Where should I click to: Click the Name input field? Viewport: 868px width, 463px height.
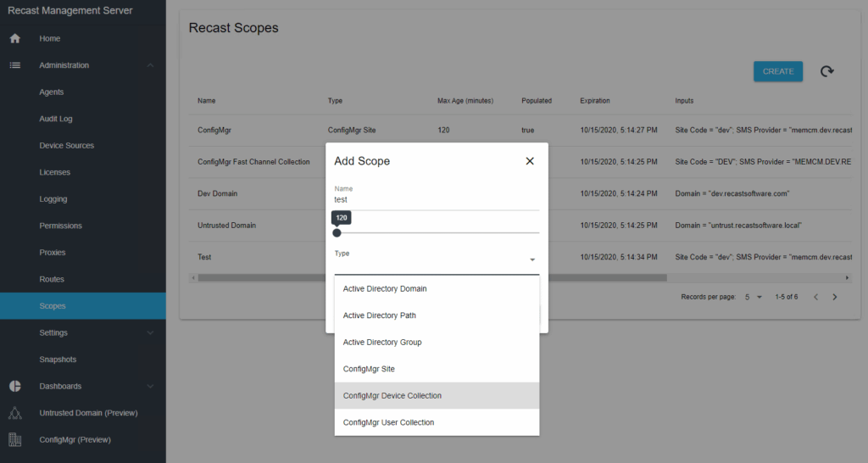click(x=436, y=200)
